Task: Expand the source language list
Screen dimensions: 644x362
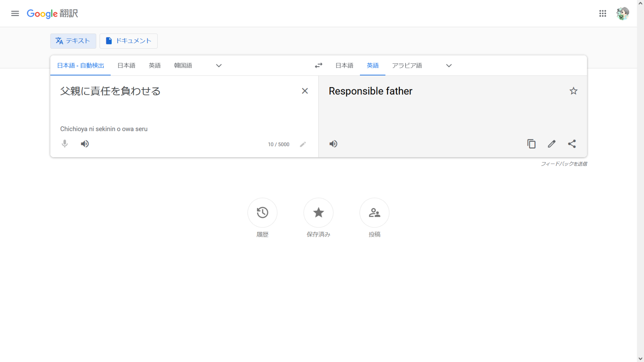Action: pos(219,66)
